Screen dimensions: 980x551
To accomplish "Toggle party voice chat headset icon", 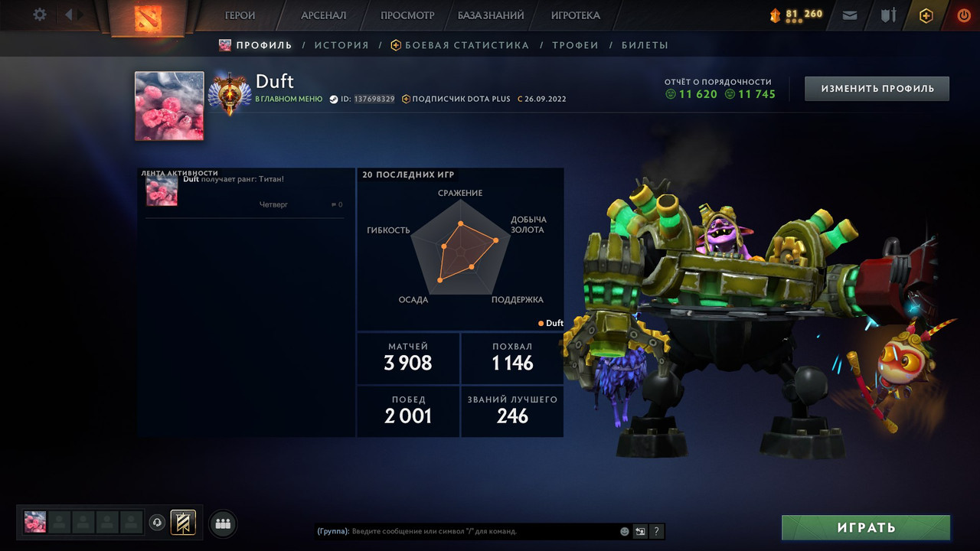I will click(x=157, y=523).
